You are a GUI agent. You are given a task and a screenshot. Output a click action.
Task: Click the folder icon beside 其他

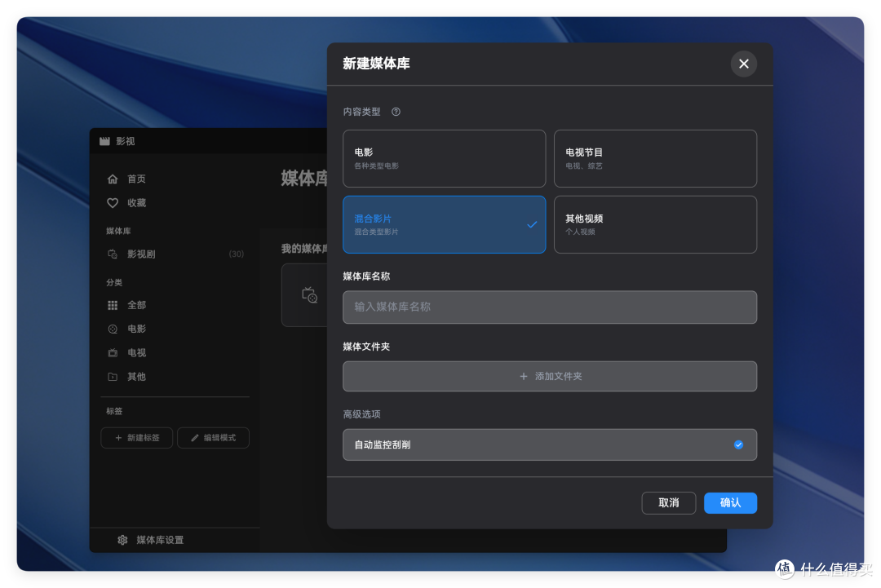click(113, 377)
